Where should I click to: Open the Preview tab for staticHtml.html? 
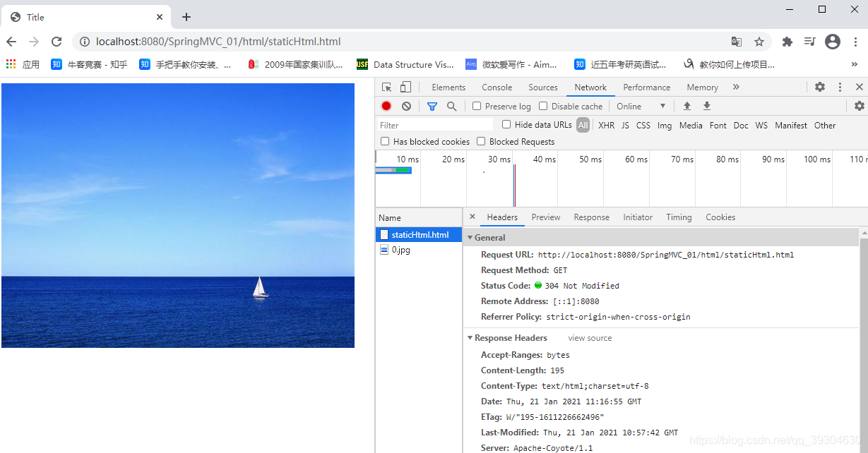point(545,217)
